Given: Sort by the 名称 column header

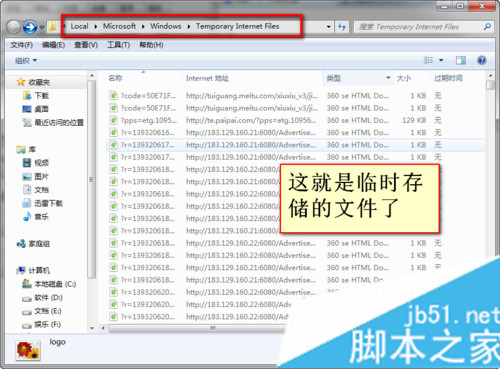Looking at the screenshot, I should pos(115,78).
